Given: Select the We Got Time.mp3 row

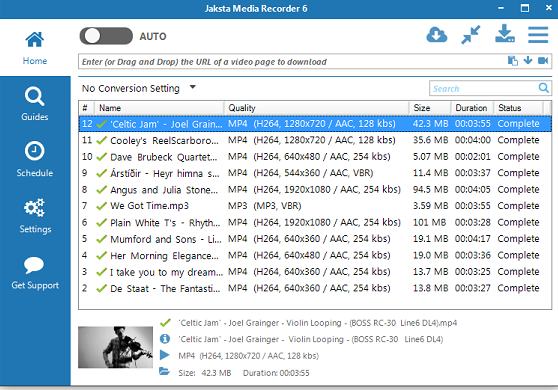Looking at the screenshot, I should [x=315, y=206].
